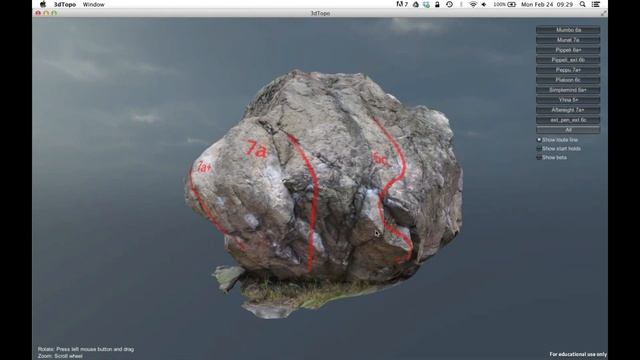Toggle fullscreen arrows in title bar

click(603, 13)
